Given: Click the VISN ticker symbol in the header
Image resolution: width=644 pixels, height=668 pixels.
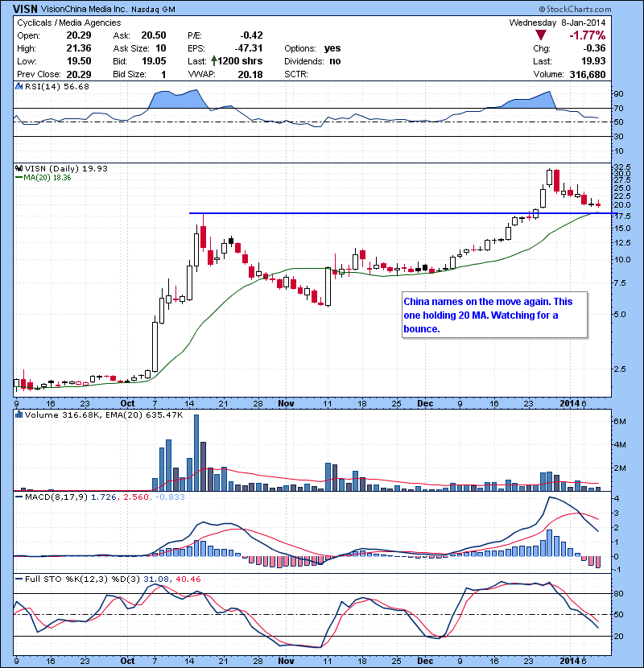Looking at the screenshot, I should point(25,9).
